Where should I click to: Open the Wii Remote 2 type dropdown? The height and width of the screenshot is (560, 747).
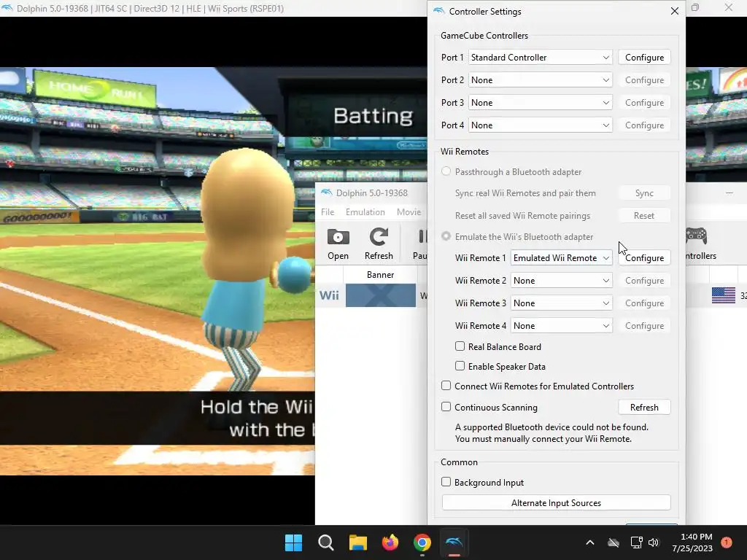pos(561,281)
